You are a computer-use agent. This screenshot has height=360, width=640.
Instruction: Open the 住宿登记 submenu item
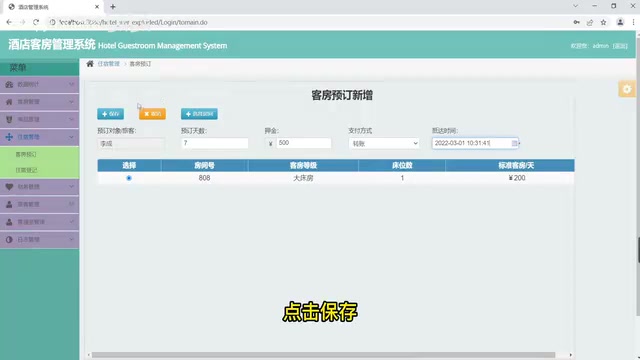(26, 170)
